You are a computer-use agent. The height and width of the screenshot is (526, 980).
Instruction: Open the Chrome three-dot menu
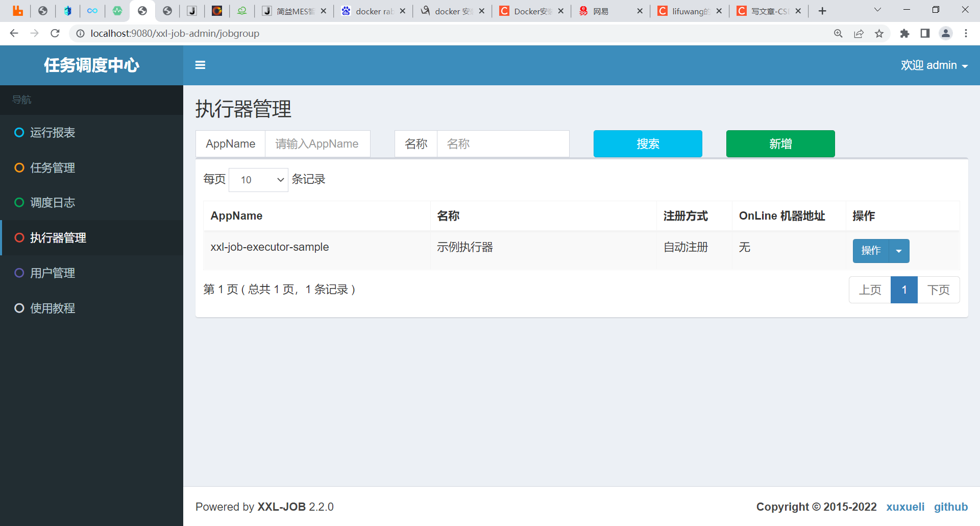tap(966, 33)
